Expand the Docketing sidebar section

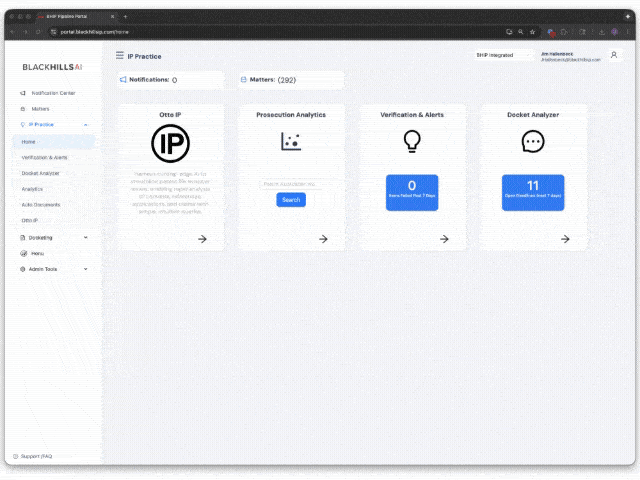point(86,238)
